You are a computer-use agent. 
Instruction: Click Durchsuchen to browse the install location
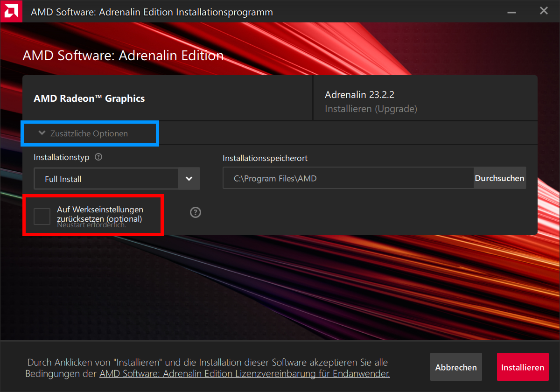click(x=499, y=178)
